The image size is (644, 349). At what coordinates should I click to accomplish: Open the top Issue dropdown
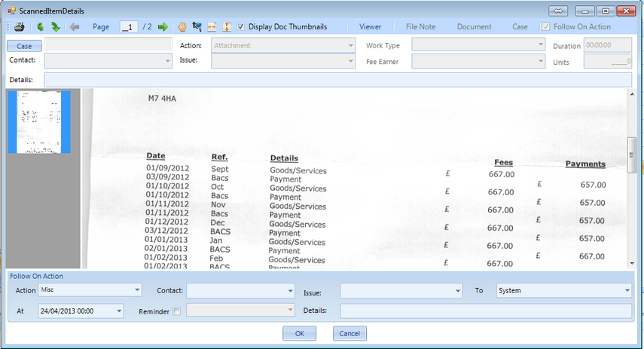[x=350, y=61]
